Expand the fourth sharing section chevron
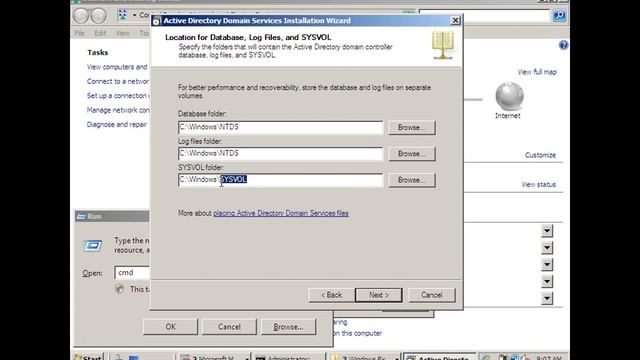 [547, 281]
